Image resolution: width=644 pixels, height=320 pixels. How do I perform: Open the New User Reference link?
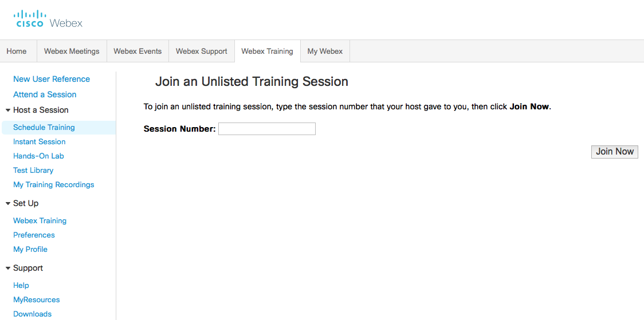pos(52,79)
